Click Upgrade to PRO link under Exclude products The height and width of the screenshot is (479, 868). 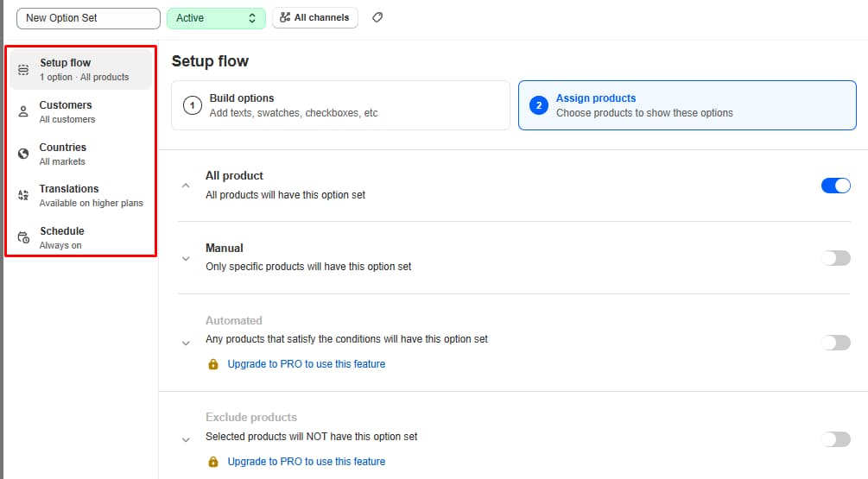[x=306, y=461]
